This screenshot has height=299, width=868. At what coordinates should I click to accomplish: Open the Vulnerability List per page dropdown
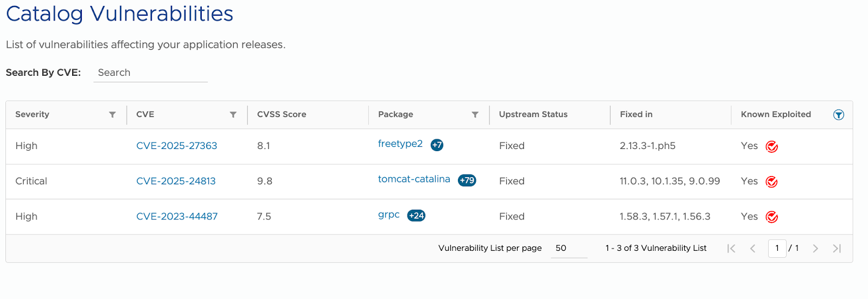point(569,248)
